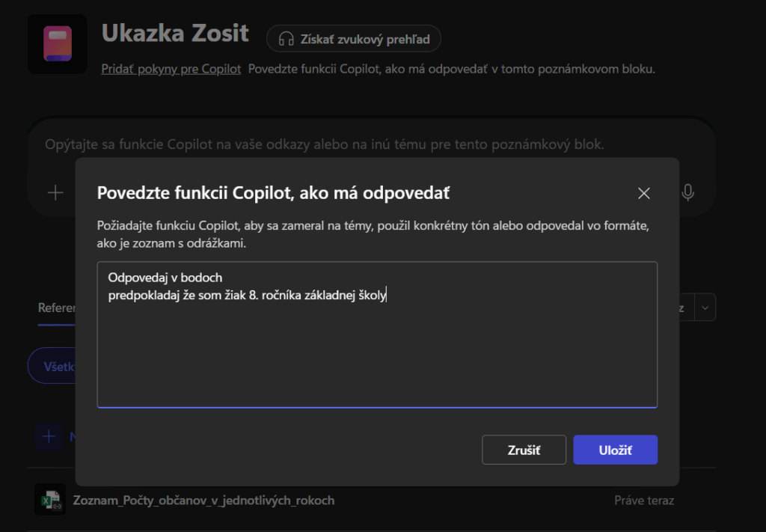Image resolution: width=766 pixels, height=532 pixels.
Task: Click the headphones icon
Action: coord(286,39)
